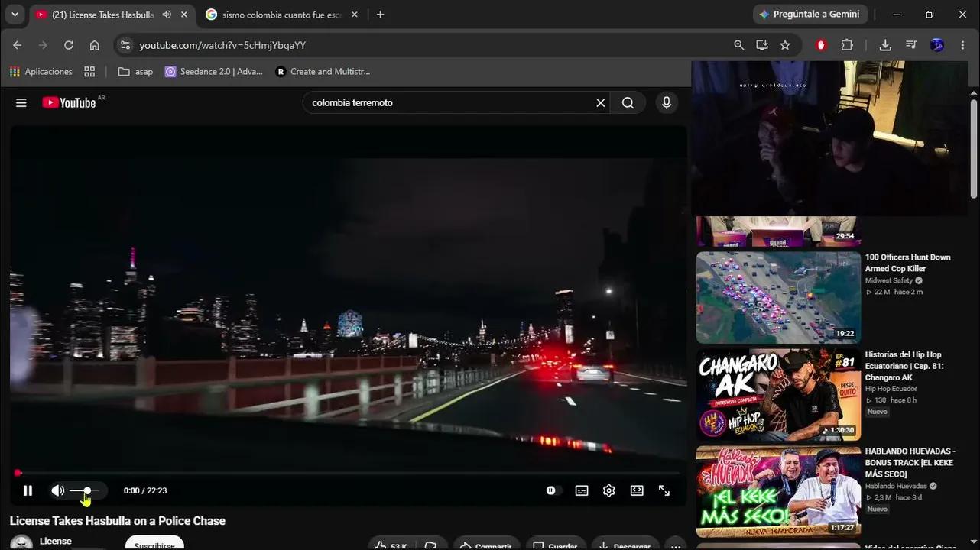Open the zoom control in address bar
This screenshot has height=550, width=980.
(x=738, y=45)
